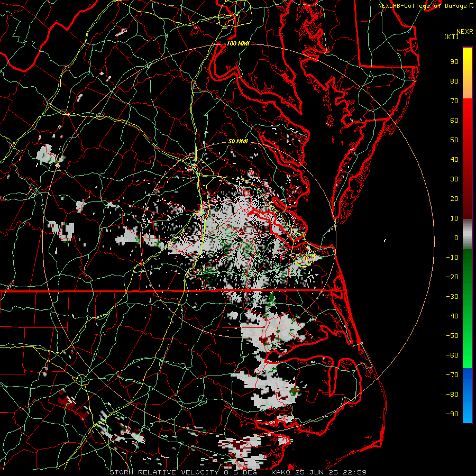Viewport: 476px width, 476px height.
Task: Click the 30 value on velocity scale
Action: (x=454, y=179)
